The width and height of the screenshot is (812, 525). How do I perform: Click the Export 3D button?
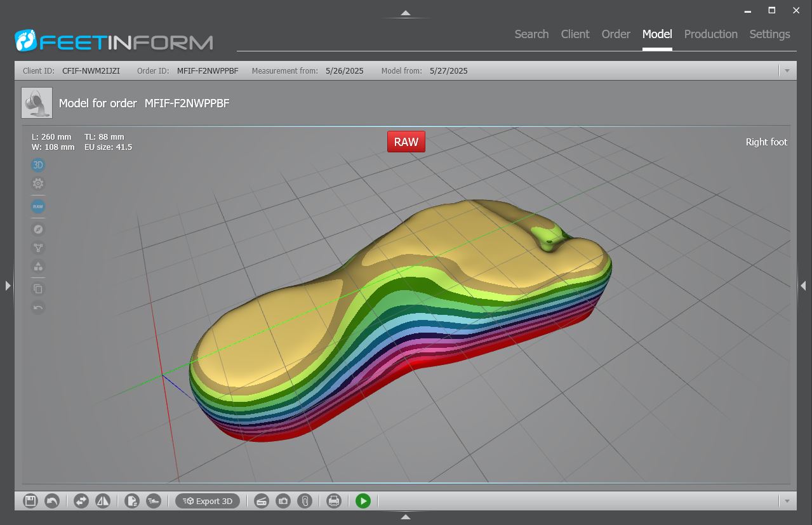pos(208,501)
